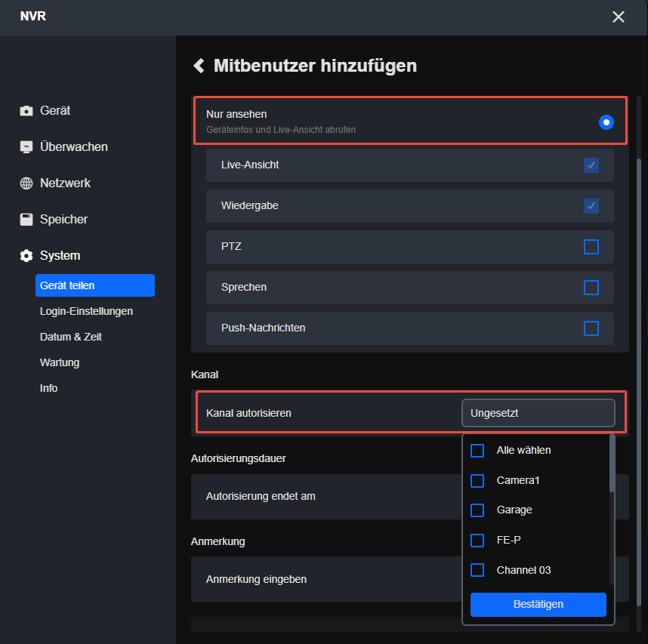Check the Channel 03 checkbox
The height and width of the screenshot is (644, 648).
tap(477, 570)
